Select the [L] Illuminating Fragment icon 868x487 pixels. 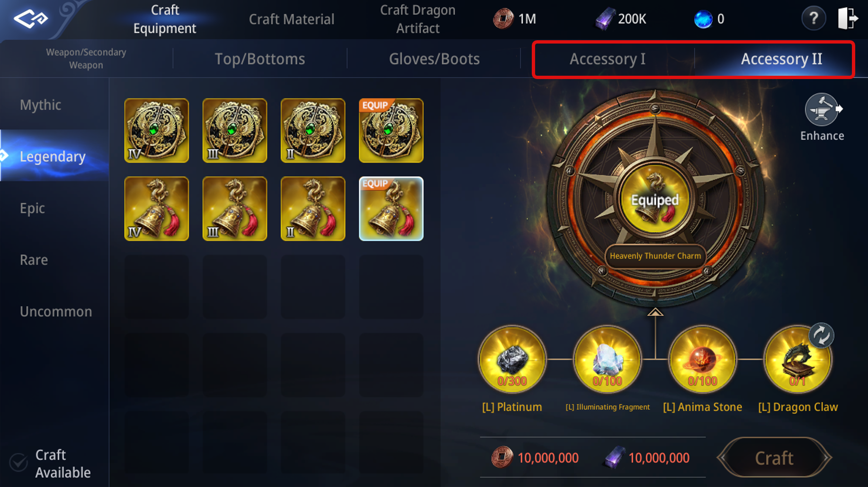point(607,359)
